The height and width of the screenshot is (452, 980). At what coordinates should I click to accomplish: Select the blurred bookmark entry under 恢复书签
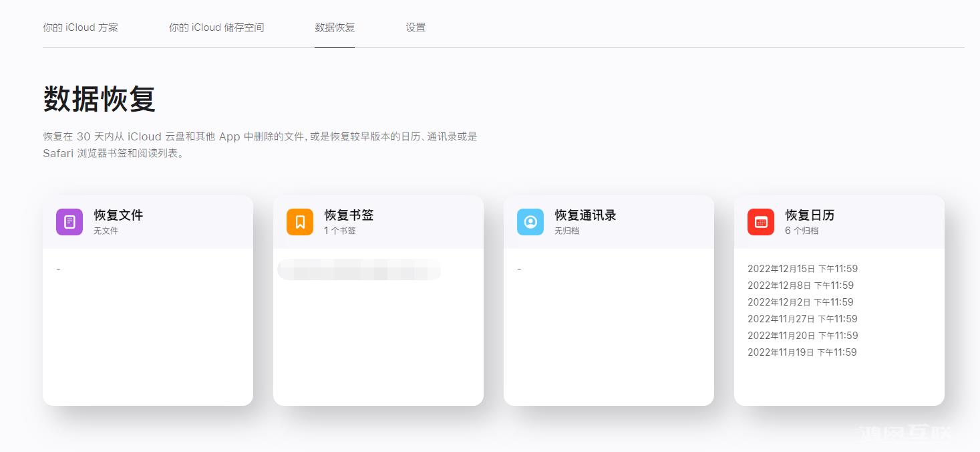coord(359,271)
